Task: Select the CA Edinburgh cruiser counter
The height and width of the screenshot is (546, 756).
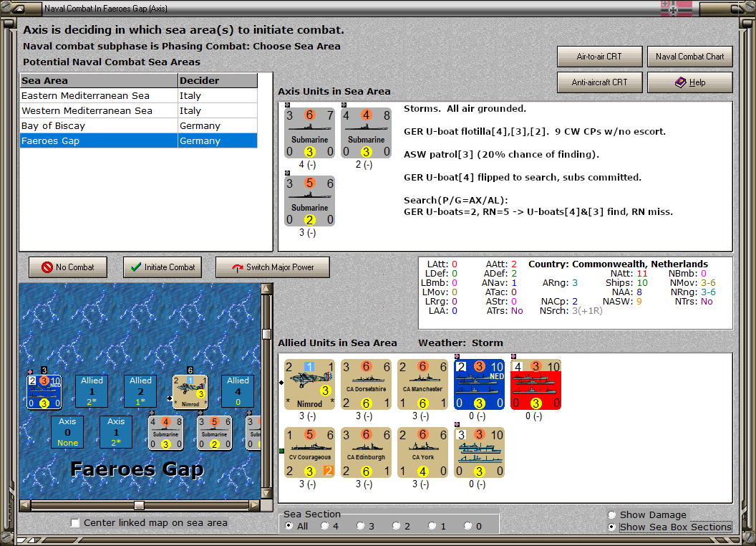Action: (366, 452)
